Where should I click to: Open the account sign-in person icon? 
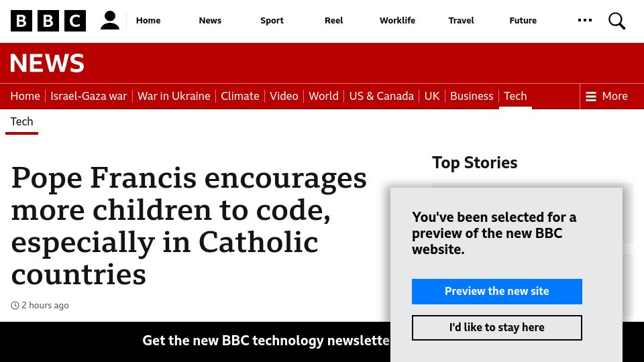click(109, 21)
